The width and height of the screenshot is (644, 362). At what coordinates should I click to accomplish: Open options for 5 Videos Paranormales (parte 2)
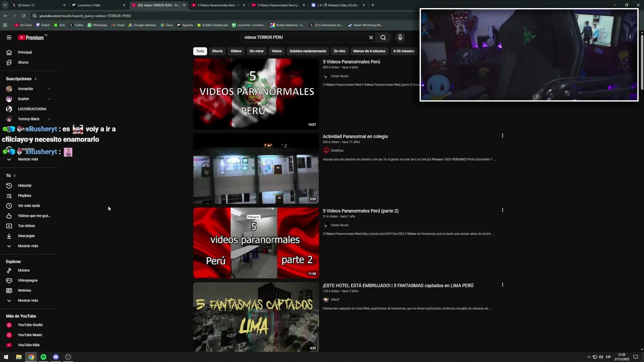(x=502, y=210)
